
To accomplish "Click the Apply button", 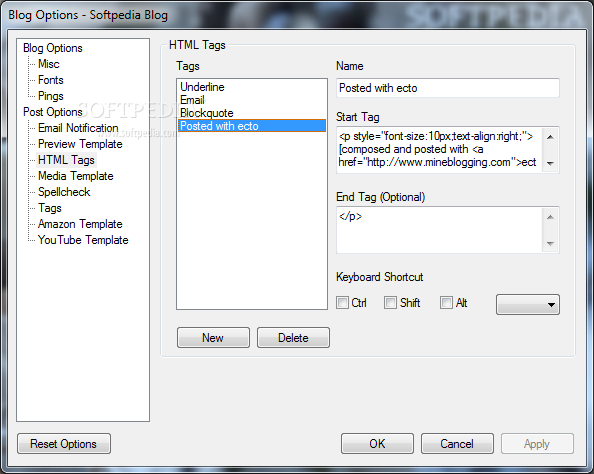I will [537, 444].
